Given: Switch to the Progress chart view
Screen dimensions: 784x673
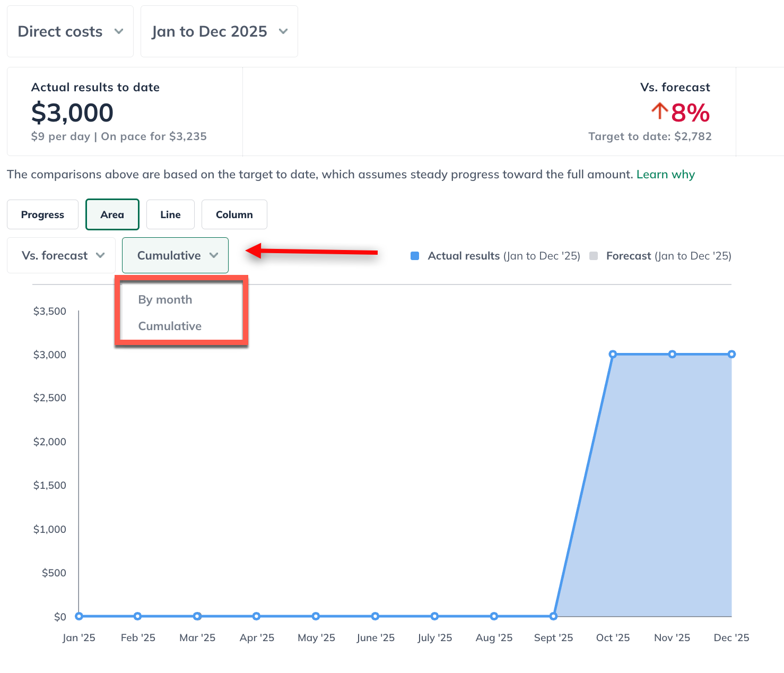Looking at the screenshot, I should (x=42, y=215).
